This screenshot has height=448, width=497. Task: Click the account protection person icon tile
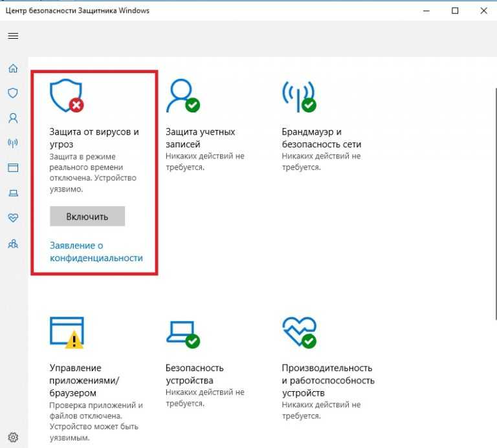click(x=183, y=95)
